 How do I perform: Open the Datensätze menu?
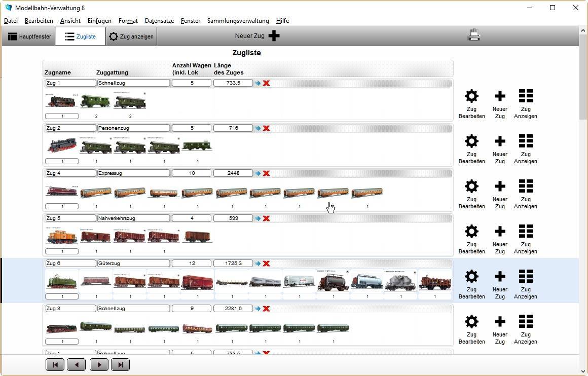coord(159,21)
